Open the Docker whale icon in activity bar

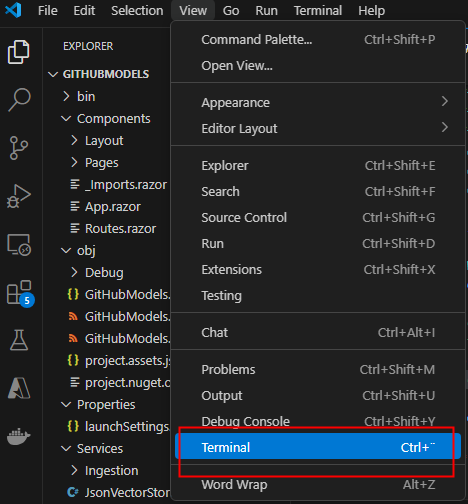tap(19, 436)
